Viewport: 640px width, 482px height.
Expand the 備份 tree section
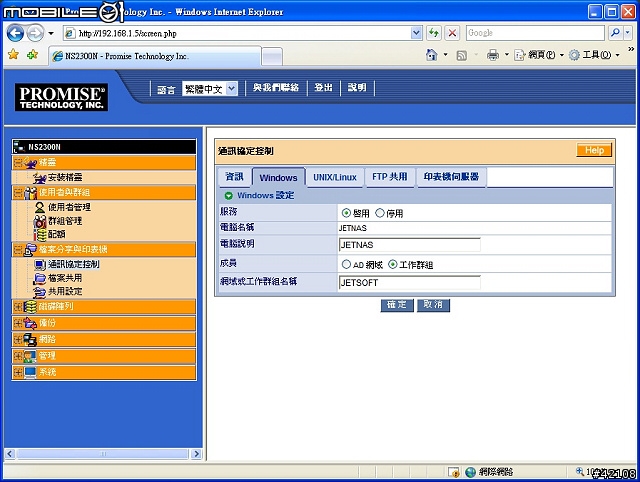[18, 323]
